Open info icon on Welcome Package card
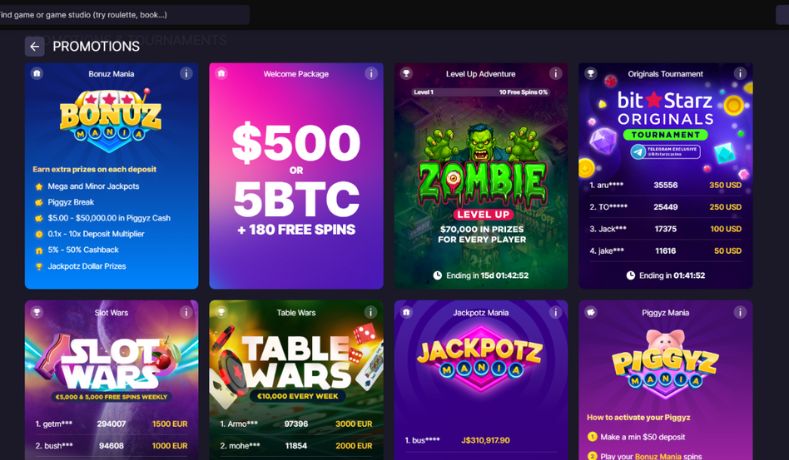Viewport: 789px width, 460px height. 371,73
